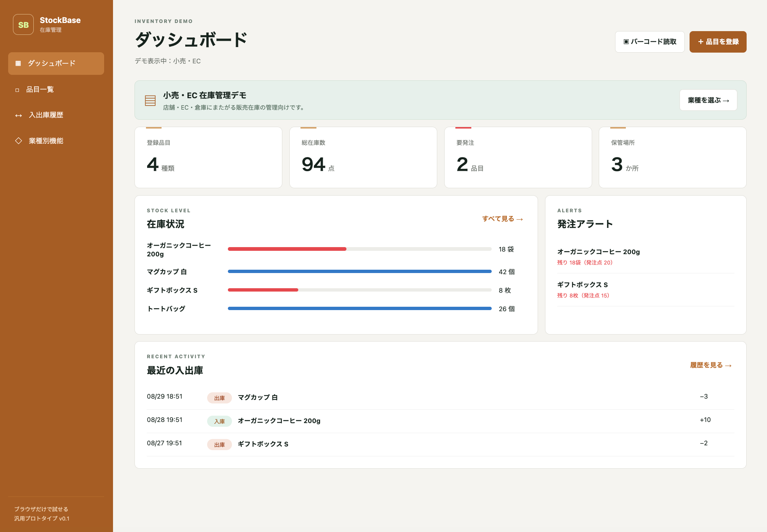Click the 08/29 18:51 timestamp
The image size is (767, 532).
point(165,396)
